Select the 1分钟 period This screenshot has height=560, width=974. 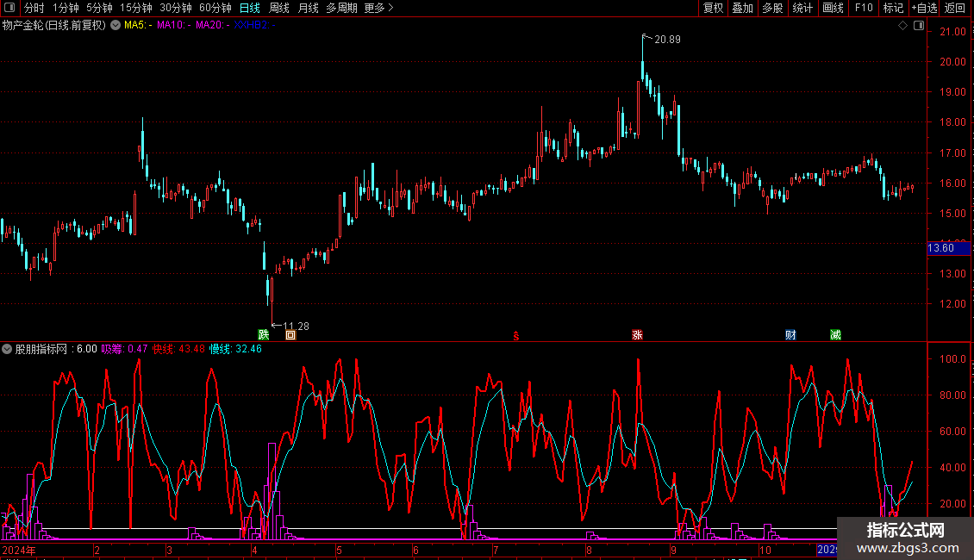click(x=66, y=8)
